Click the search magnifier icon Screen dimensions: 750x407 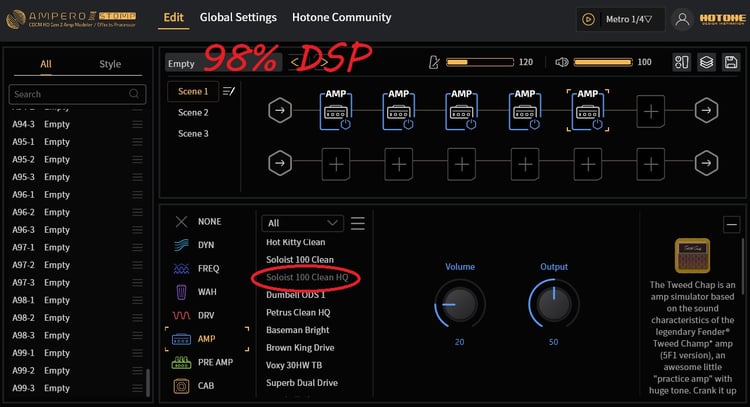point(134,94)
